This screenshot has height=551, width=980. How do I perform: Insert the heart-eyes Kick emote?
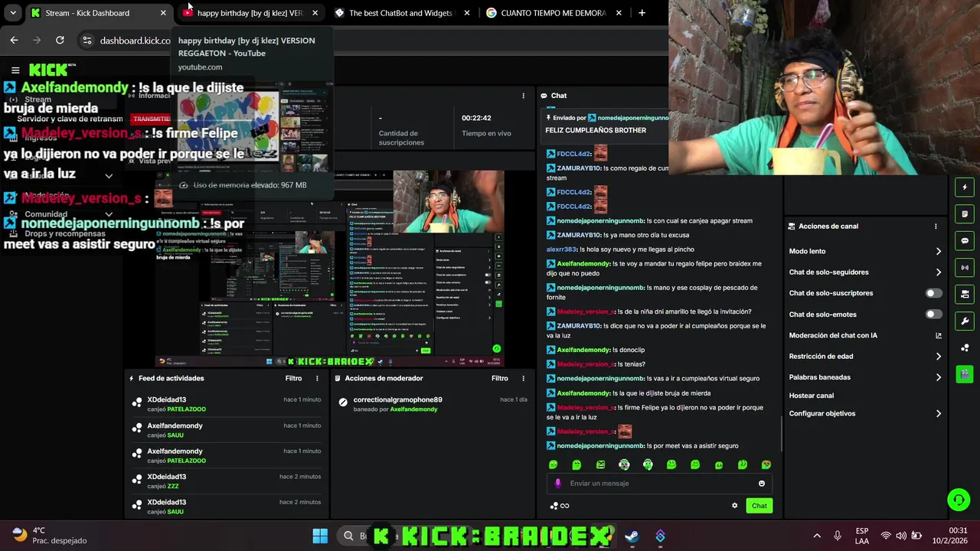click(x=766, y=465)
